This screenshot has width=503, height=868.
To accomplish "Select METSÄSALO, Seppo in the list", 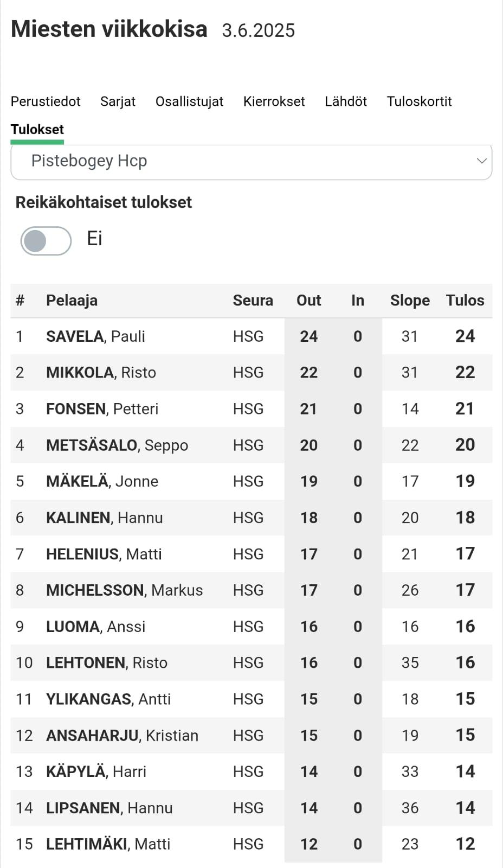I will pos(251,445).
